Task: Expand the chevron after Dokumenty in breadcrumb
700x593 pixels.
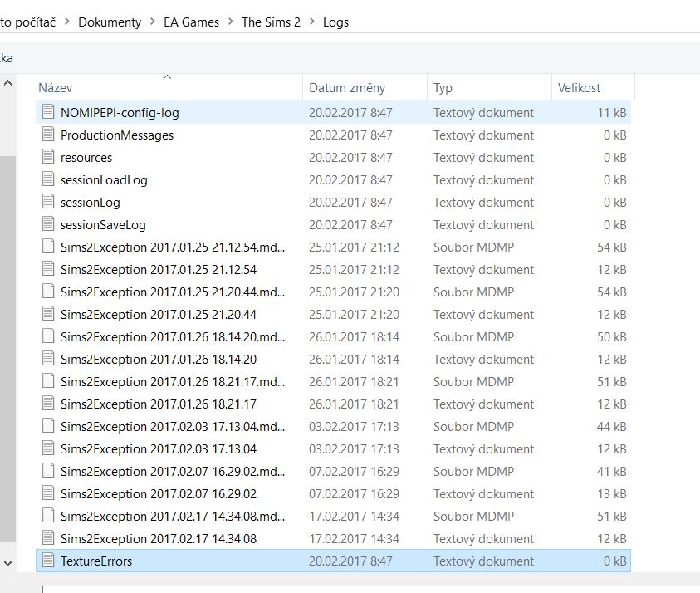Action: pos(153,22)
